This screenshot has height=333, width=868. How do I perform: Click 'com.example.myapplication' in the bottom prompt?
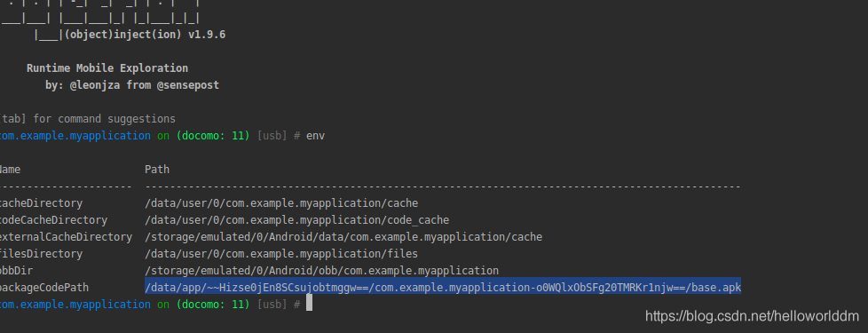click(x=75, y=305)
